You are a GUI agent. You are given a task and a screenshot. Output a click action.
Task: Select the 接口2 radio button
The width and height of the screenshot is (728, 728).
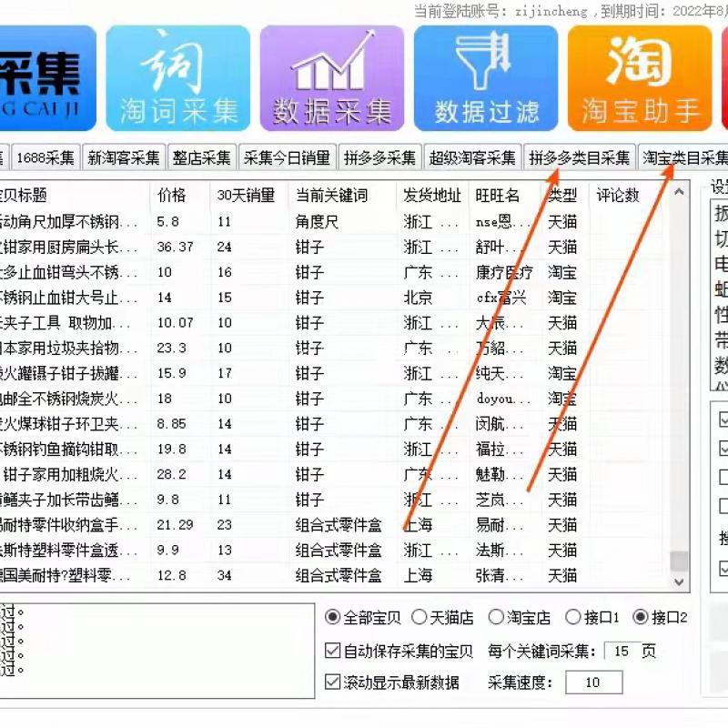pos(641,618)
